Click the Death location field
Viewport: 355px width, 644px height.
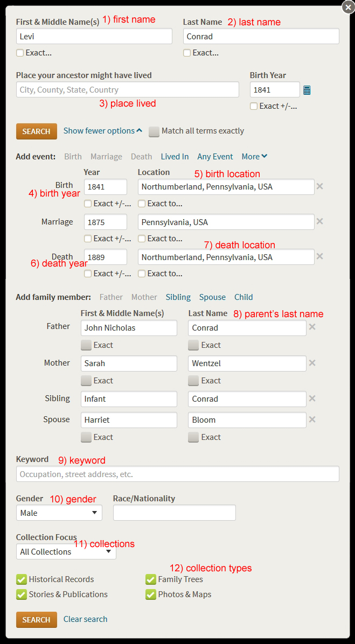point(226,257)
